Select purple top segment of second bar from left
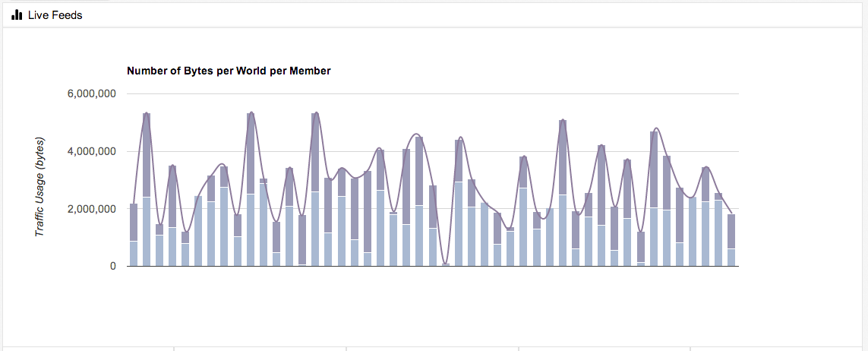The height and width of the screenshot is (351, 868). (147, 155)
